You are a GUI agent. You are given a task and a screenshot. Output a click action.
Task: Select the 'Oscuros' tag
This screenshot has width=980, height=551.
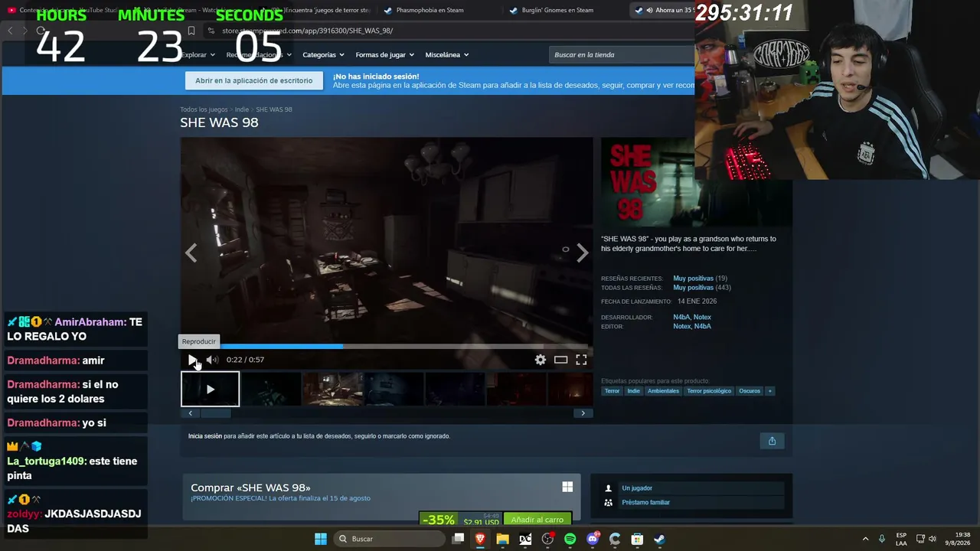click(x=750, y=391)
